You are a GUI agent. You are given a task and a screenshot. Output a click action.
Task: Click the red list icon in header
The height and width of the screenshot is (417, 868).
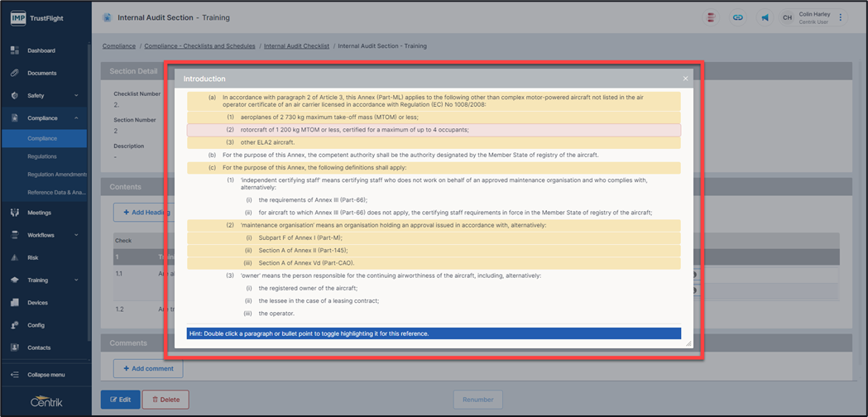tap(710, 17)
